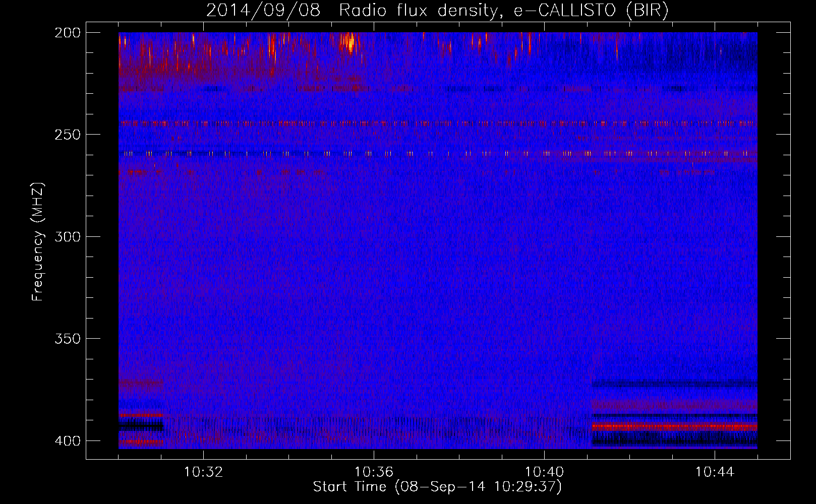Click the time tick label '10:44'
Screen dimensions: 816x504
[x=715, y=472]
